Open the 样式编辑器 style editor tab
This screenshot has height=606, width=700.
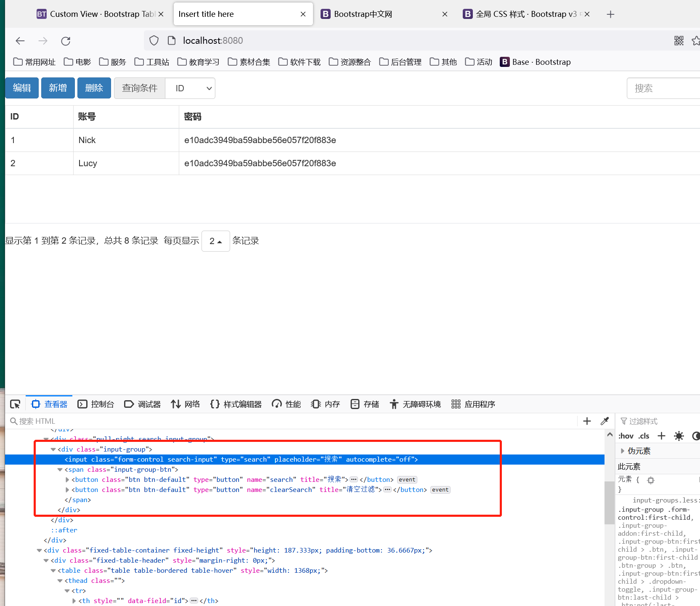click(236, 404)
